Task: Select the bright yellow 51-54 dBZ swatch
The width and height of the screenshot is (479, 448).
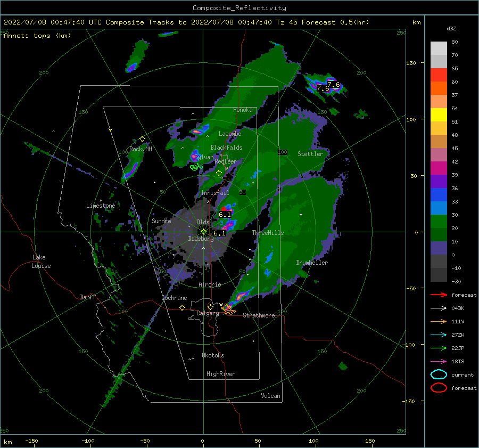Action: [439, 115]
